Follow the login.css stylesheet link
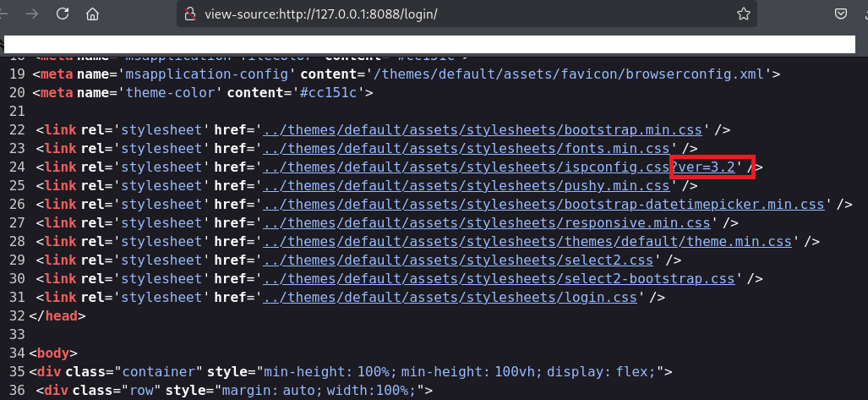The width and height of the screenshot is (868, 400). (x=452, y=298)
